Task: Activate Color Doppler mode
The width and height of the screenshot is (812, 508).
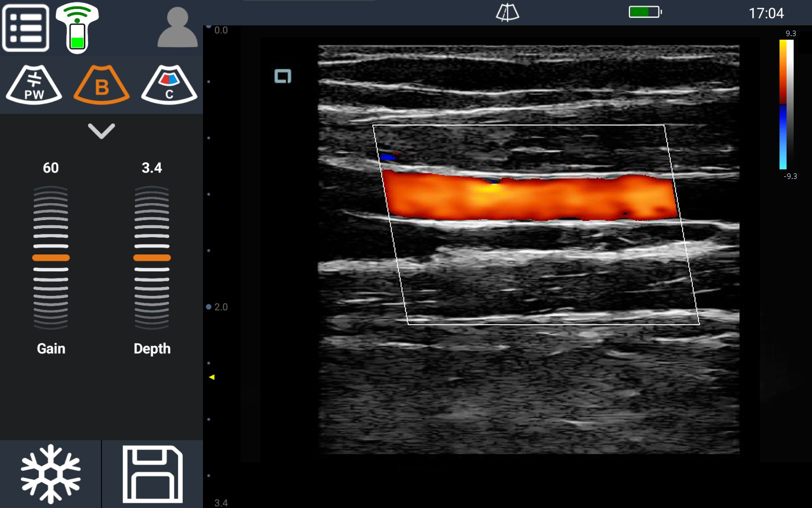Action: pos(169,85)
